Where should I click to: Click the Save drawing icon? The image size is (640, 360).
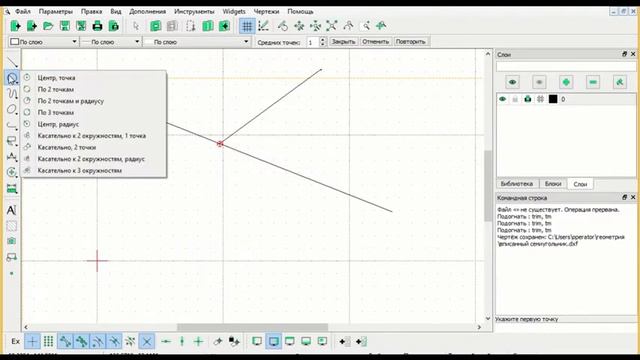pyautogui.click(x=64, y=26)
